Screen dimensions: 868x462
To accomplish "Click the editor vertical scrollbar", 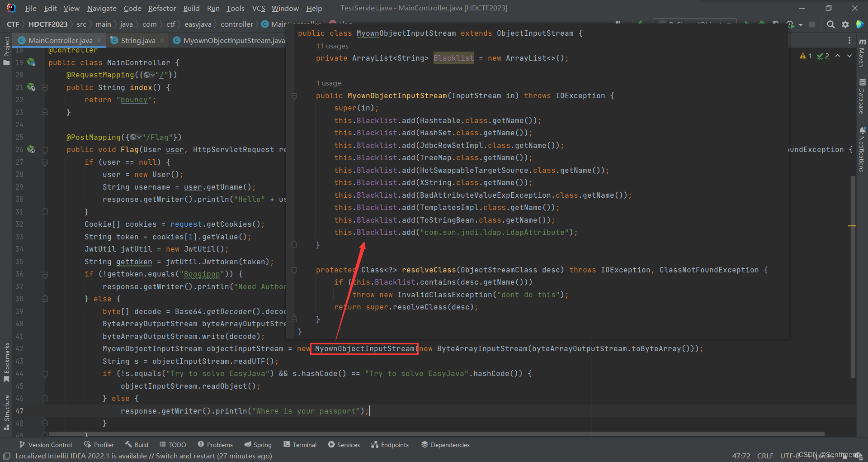I will click(x=853, y=277).
